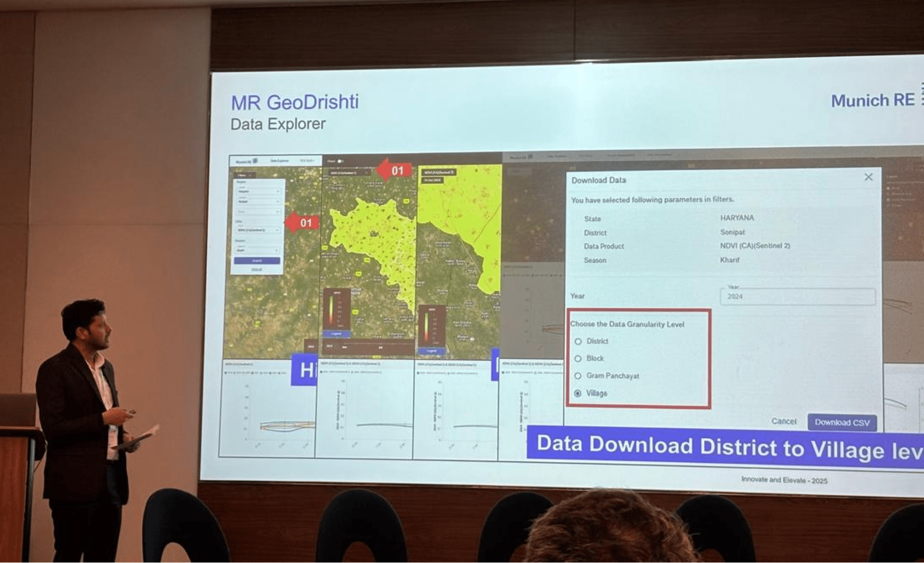The width and height of the screenshot is (924, 563).
Task: Close the Download Data dialog with X
Action: click(x=869, y=177)
